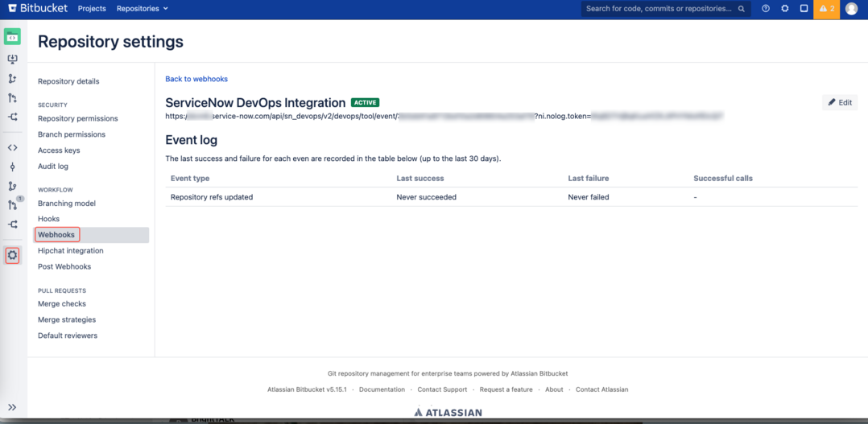
Task: Click the Atlassian logo in footer
Action: coord(448,412)
